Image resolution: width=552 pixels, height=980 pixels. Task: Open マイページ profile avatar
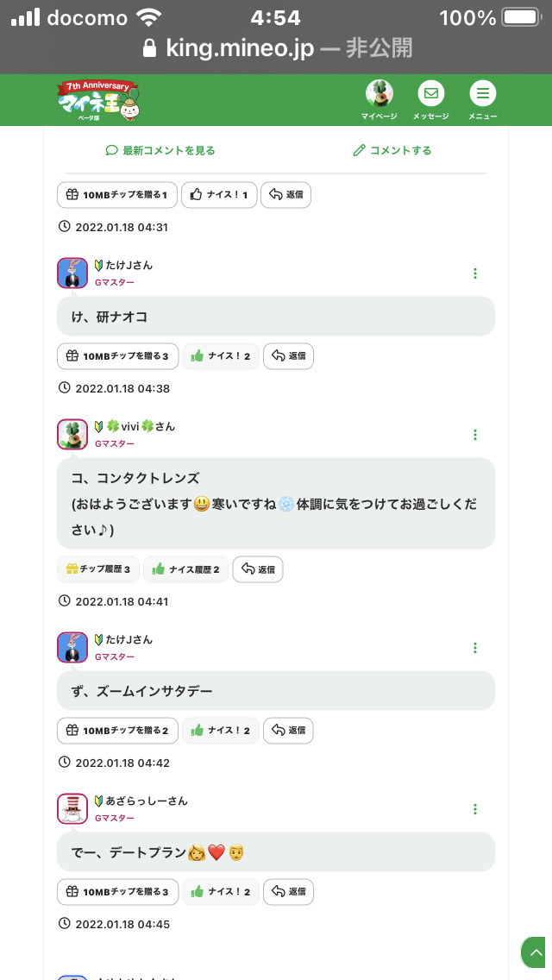379,96
